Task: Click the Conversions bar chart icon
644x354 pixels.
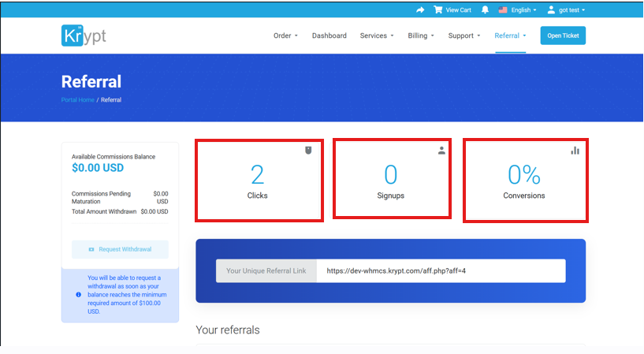Action: [575, 150]
